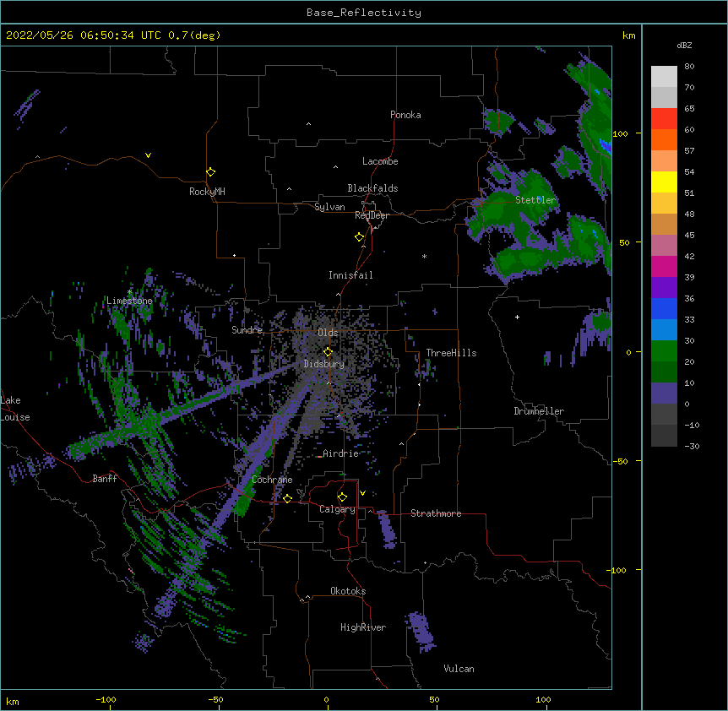Click the Calgary label
The image size is (728, 711).
337,509
